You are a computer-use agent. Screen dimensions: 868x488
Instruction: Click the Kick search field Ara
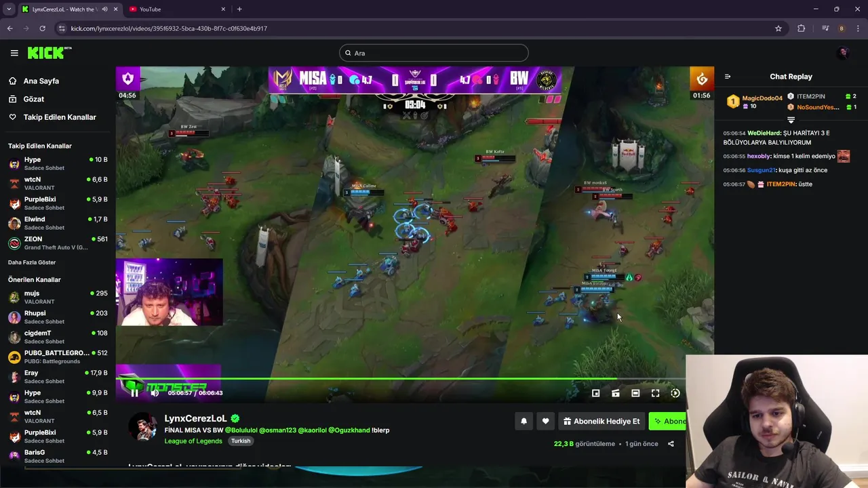click(x=434, y=53)
